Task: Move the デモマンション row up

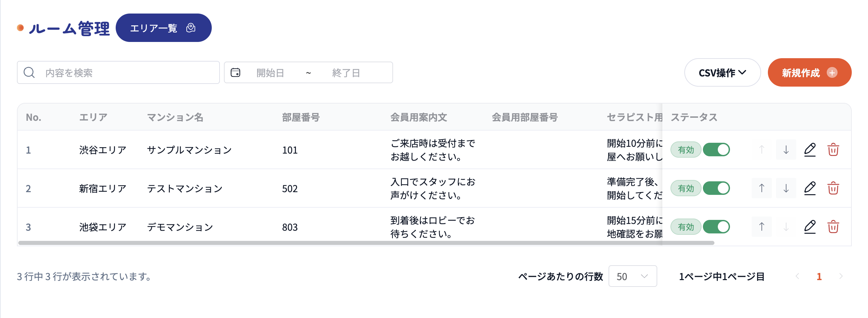Action: tap(762, 227)
